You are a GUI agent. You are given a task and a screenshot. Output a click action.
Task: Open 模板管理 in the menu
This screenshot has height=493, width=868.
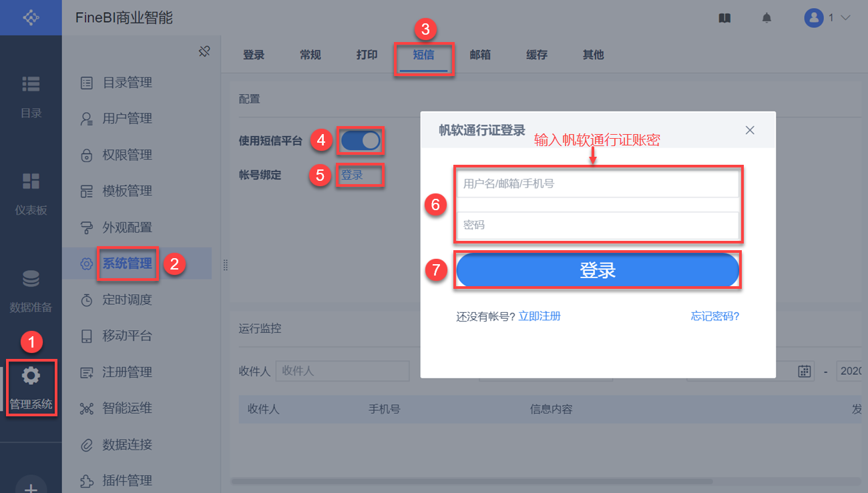coord(128,191)
